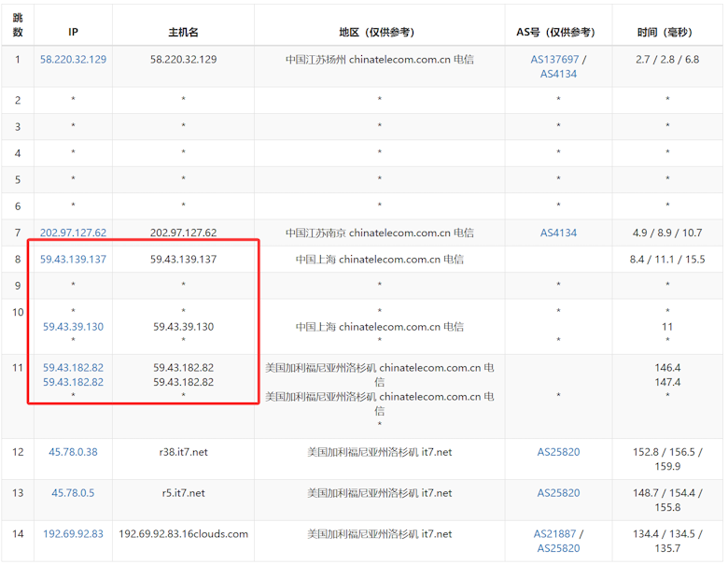
Task: Click the 中国上海 region in the 59.43.39.130 row
Action: coord(379,327)
